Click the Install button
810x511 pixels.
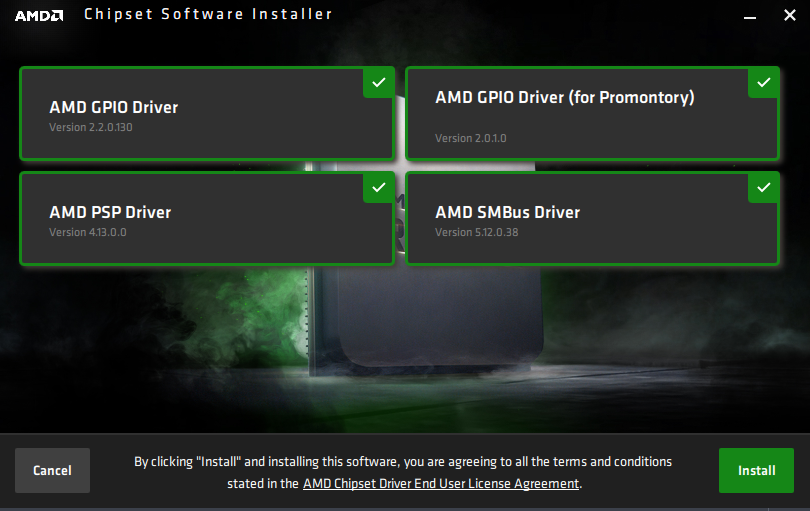point(756,470)
